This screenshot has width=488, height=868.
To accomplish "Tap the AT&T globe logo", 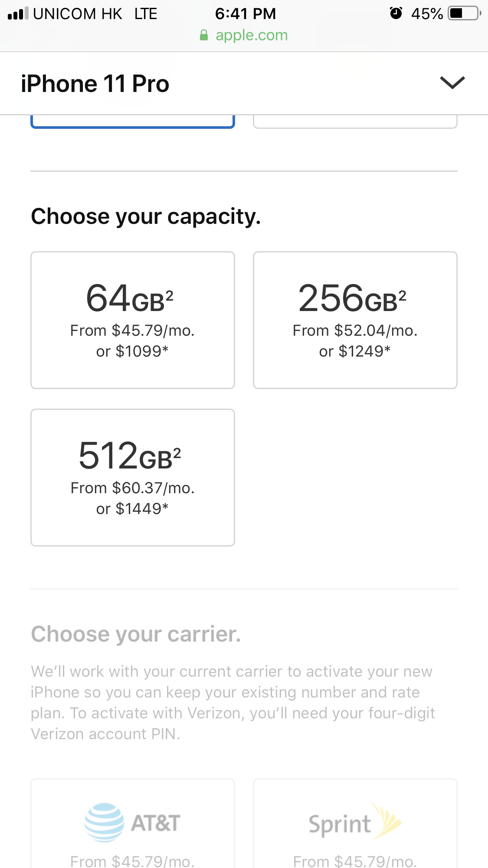I will click(104, 822).
